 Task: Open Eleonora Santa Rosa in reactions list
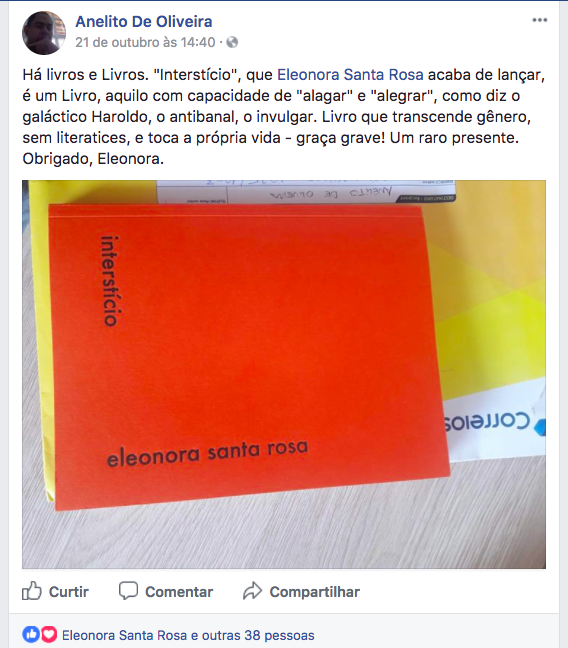[124, 635]
